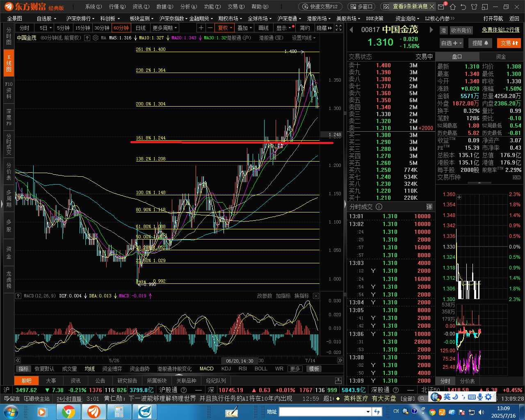
Task: Open the 多窗口 multi-window button
Action: pos(361,7)
